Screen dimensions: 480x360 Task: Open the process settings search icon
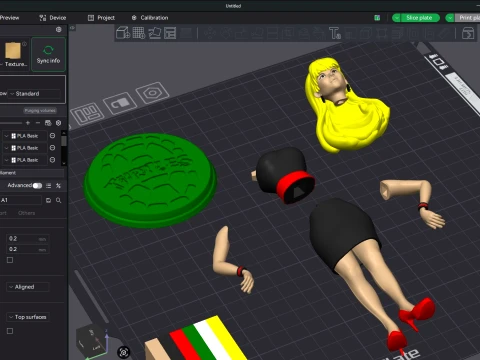coord(59,200)
